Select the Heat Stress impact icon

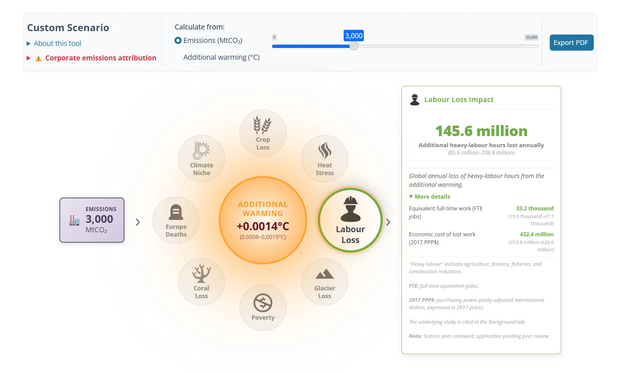[x=324, y=159]
